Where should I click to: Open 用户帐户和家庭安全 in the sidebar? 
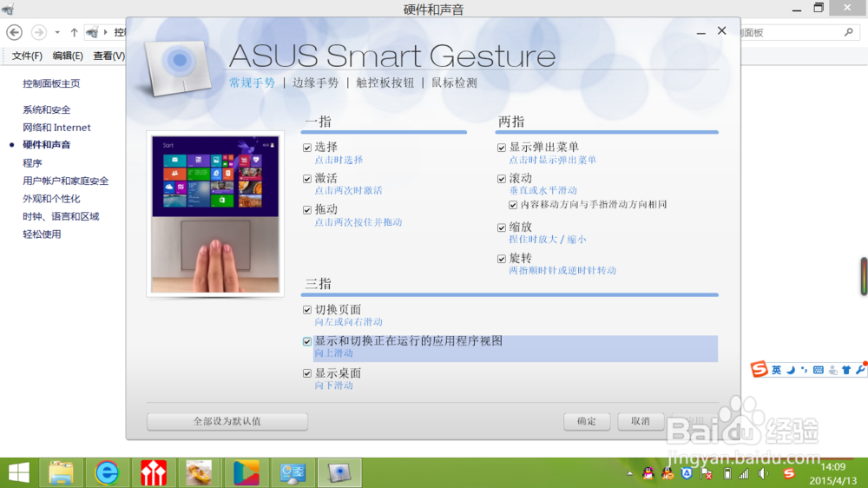(x=65, y=181)
